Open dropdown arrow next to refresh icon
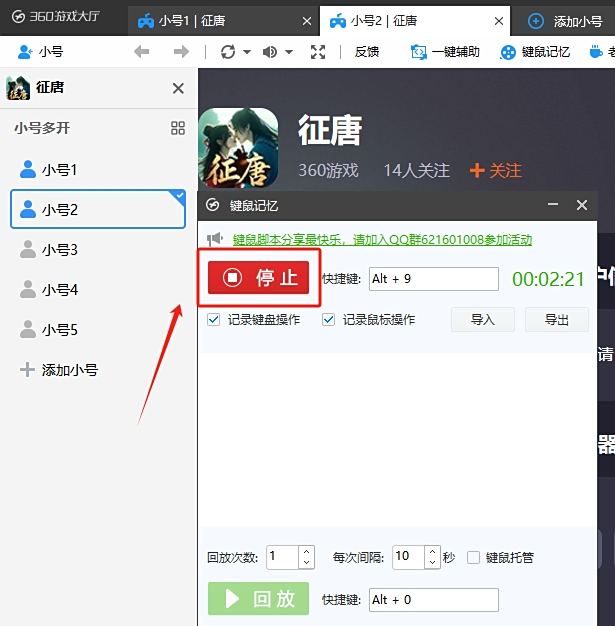 click(x=246, y=52)
